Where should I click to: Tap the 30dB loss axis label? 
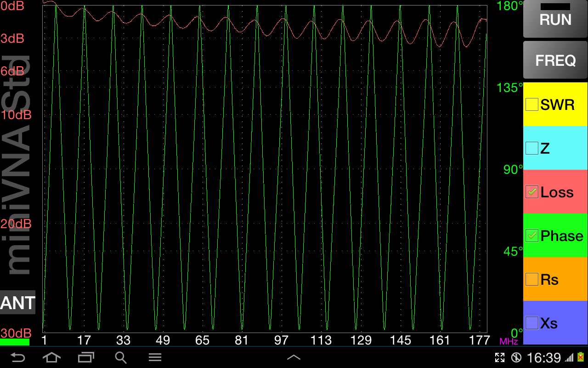16,333
